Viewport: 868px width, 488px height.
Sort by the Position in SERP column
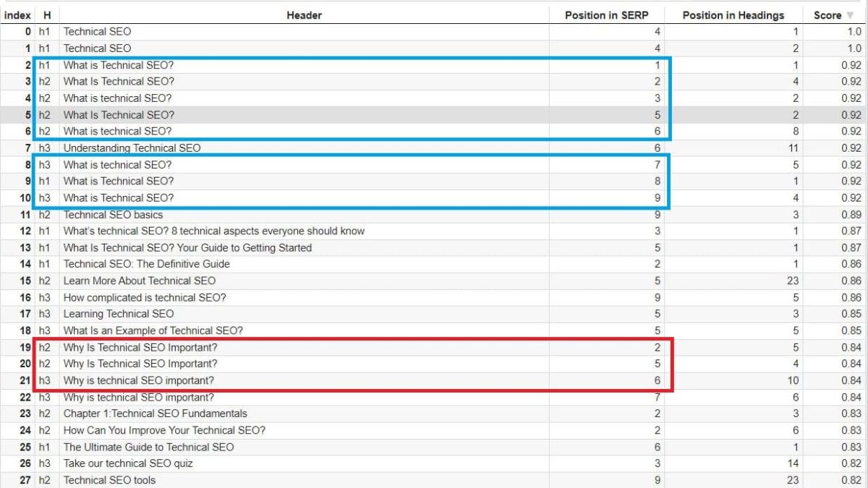pyautogui.click(x=606, y=15)
